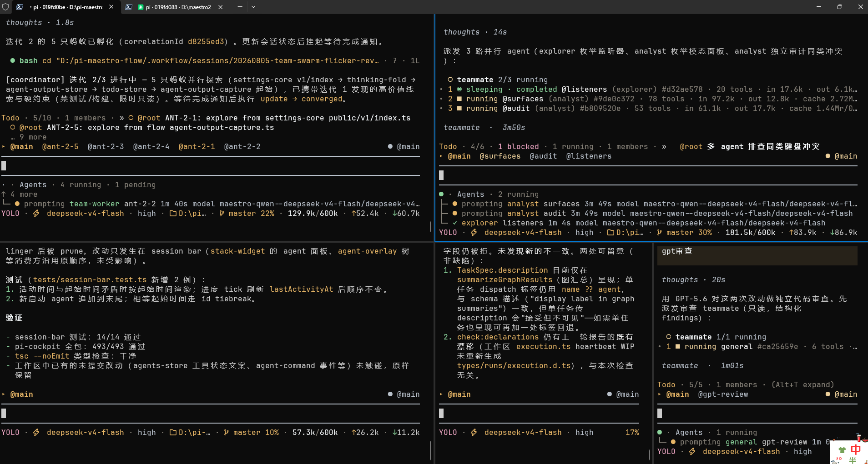Toggle the Agents 2 running green dot
Viewport: 868px width, 464px height.
click(x=441, y=195)
